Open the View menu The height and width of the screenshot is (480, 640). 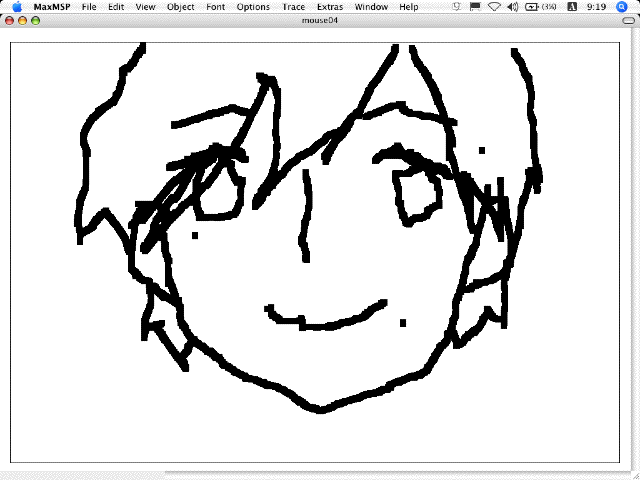[145, 7]
